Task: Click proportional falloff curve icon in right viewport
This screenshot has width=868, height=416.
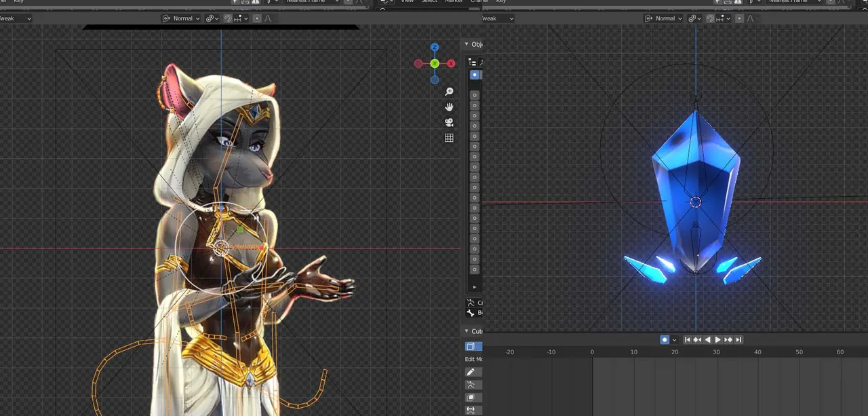Action: 750,18
